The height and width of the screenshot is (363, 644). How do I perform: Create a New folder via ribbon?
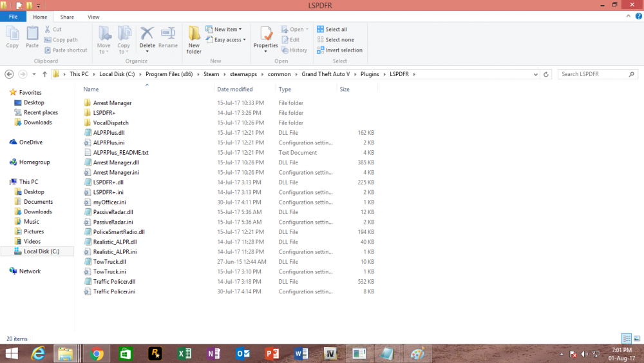pos(194,39)
